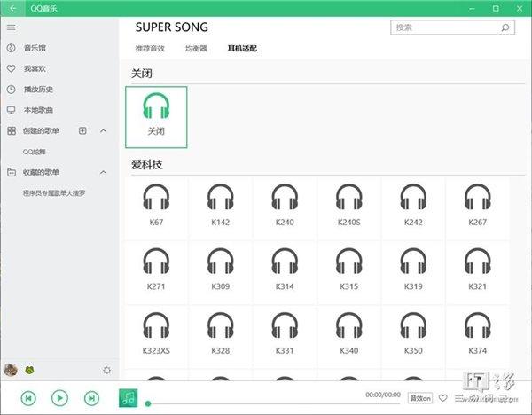Play the previous track

(x=28, y=398)
